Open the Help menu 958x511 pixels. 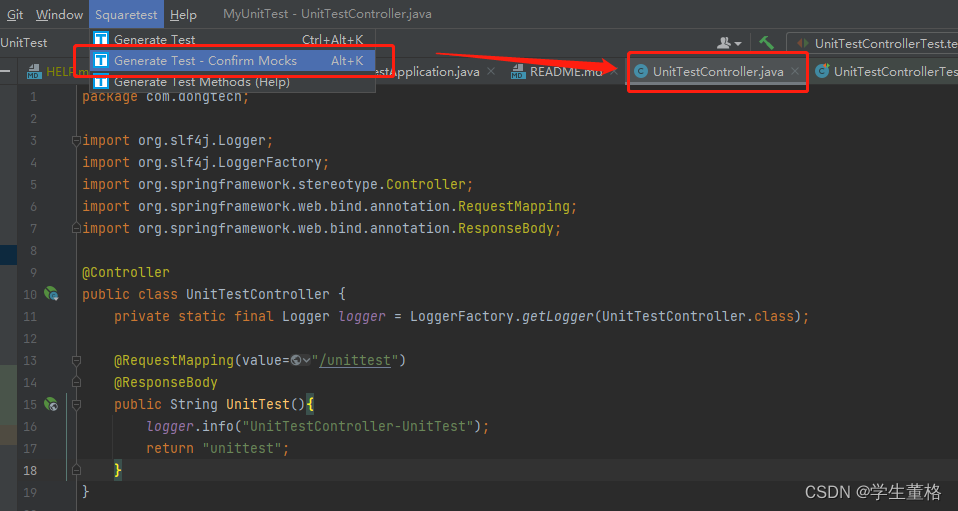pyautogui.click(x=183, y=14)
